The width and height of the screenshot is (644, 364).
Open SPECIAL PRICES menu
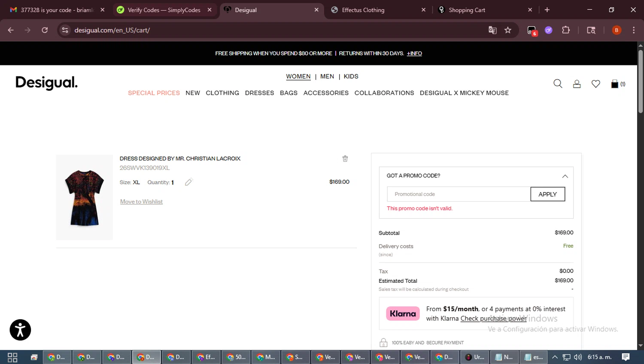(154, 93)
